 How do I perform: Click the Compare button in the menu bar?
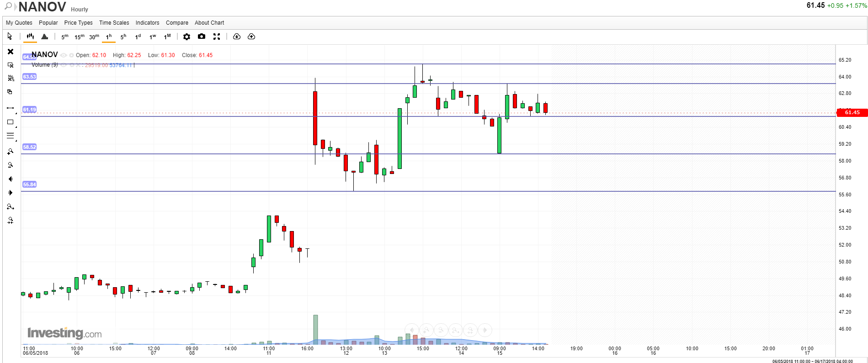177,23
